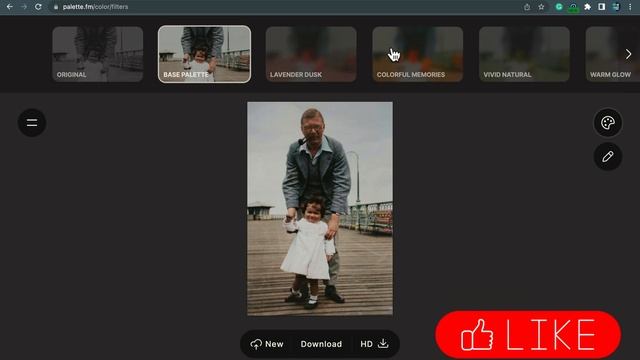Open the color palette tool
Viewport: 640px width, 360px height.
(608, 122)
